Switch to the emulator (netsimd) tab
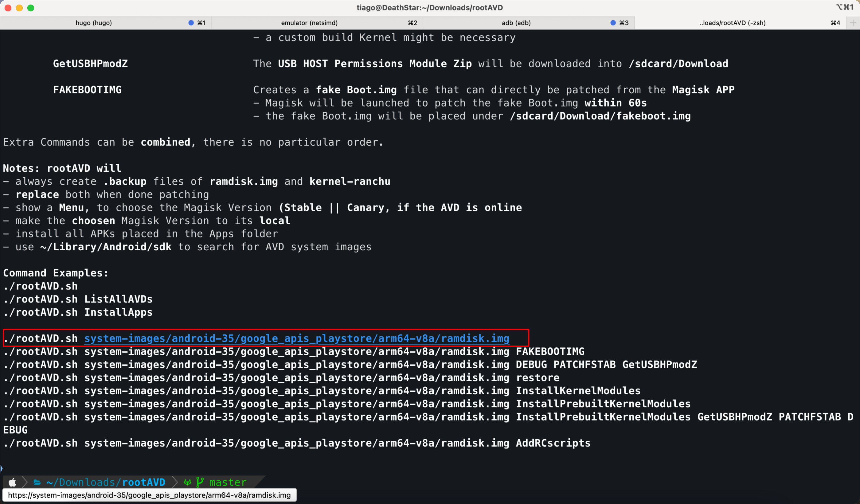Screen dimensions: 860x504 (x=309, y=23)
